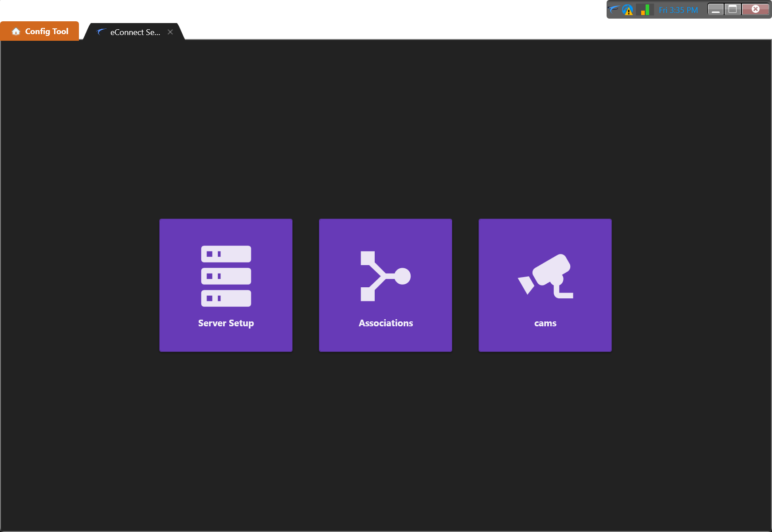Viewport: 772px width, 532px height.
Task: Open the globe warning network alert icon
Action: tap(627, 10)
